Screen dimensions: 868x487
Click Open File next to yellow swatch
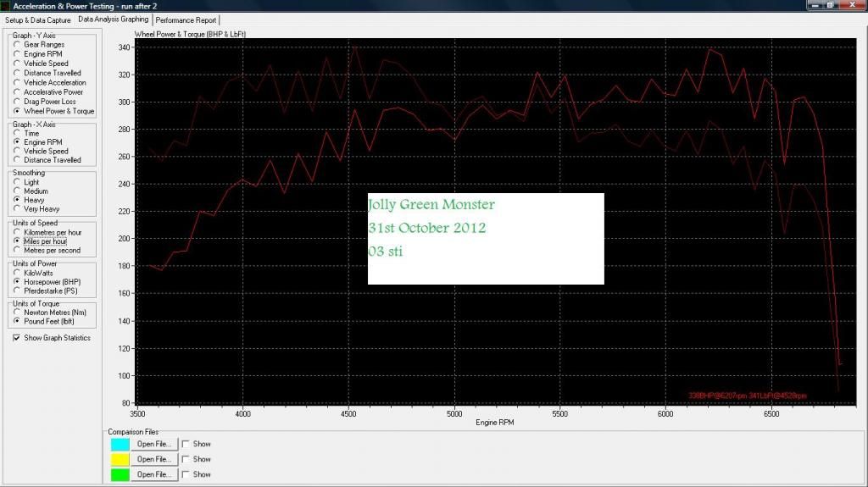154,459
